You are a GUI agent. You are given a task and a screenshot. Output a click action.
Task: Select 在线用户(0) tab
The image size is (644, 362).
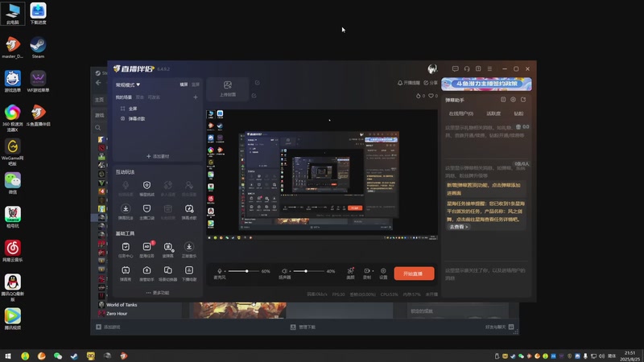(460, 113)
